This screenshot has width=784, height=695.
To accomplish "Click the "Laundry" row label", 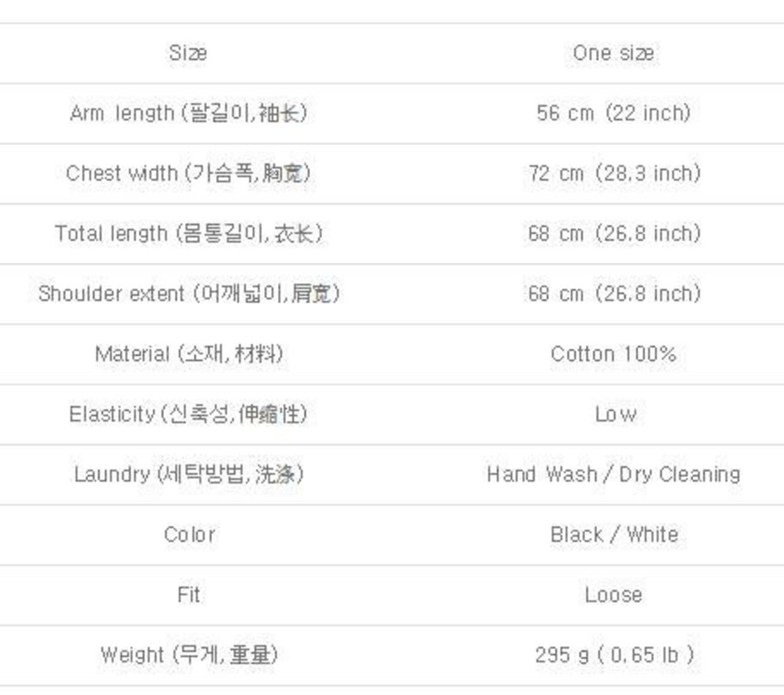I will pos(188,474).
